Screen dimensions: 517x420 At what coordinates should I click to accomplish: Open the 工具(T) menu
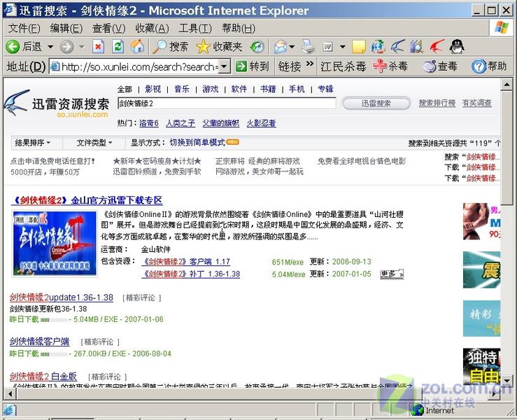point(195,29)
